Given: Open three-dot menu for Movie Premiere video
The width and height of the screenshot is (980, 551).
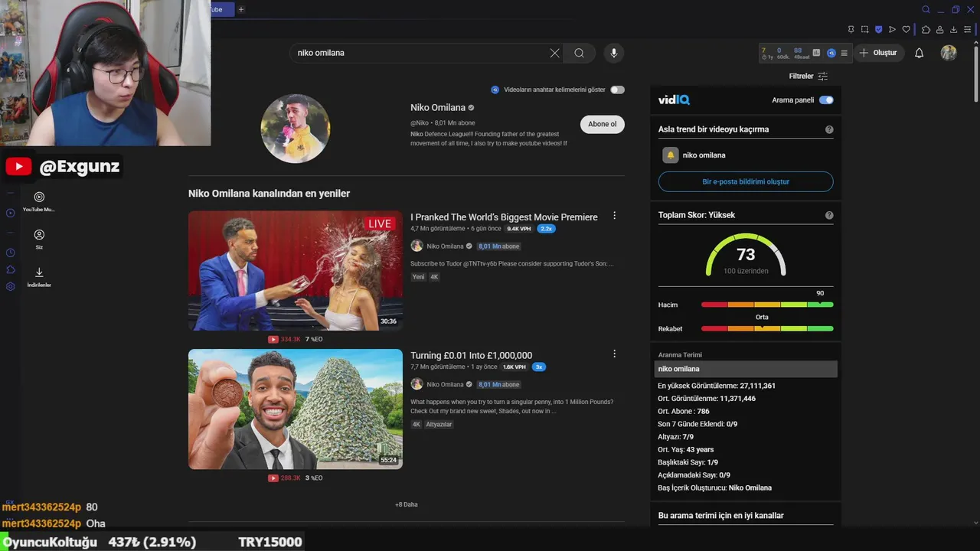Looking at the screenshot, I should click(614, 216).
